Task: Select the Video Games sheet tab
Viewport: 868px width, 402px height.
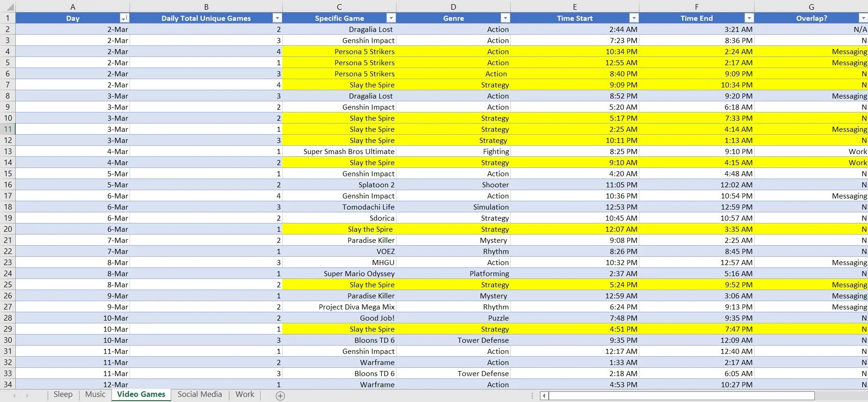Action: click(x=141, y=395)
